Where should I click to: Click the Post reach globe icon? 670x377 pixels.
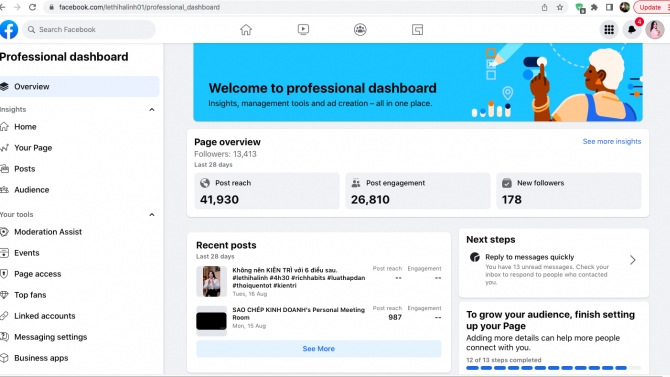(x=205, y=183)
